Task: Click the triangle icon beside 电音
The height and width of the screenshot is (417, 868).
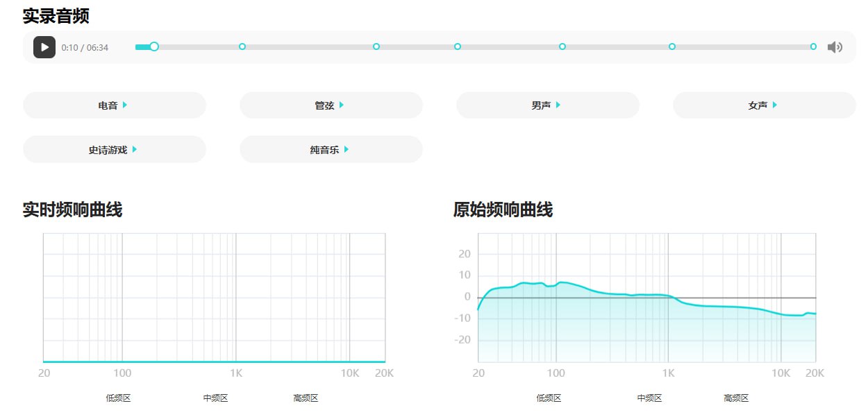Action: (125, 105)
